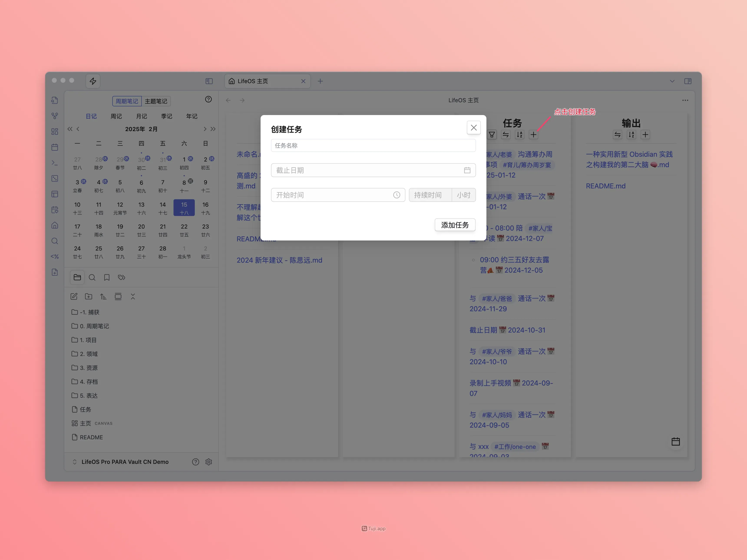Go to next month chevron in calendar
Viewport: 747px width, 560px height.
click(x=205, y=129)
